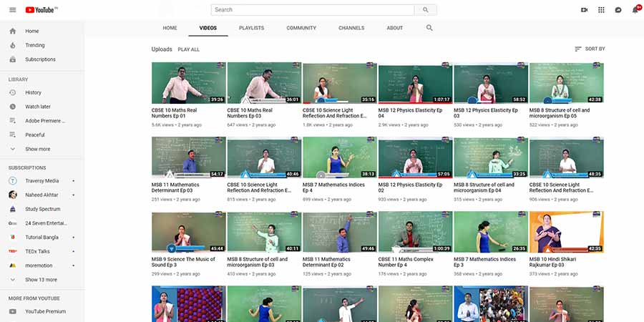Switch to the PLAYLISTS tab
The height and width of the screenshot is (322, 644).
coord(251,28)
